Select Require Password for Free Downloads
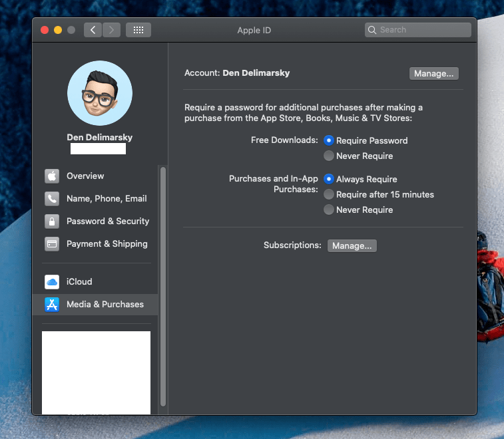This screenshot has width=504, height=439. click(x=328, y=140)
